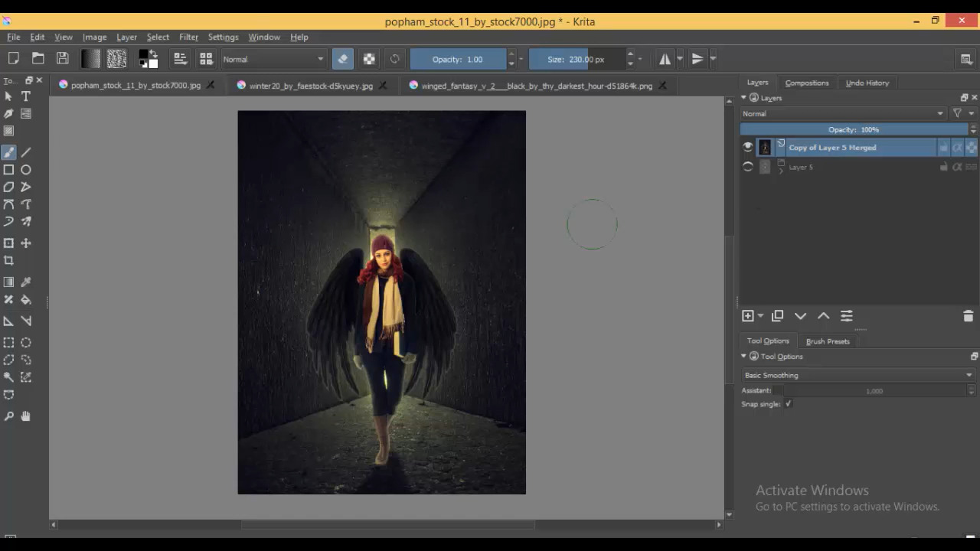Switch to the Undo History tab

click(867, 83)
